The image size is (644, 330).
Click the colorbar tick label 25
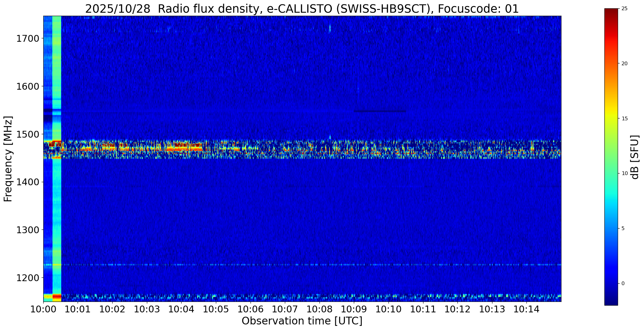coord(625,9)
